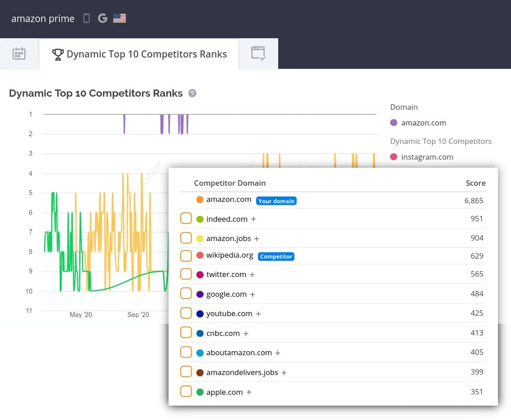Click the browser window checkmark tab icon
This screenshot has width=511, height=420.
click(258, 54)
